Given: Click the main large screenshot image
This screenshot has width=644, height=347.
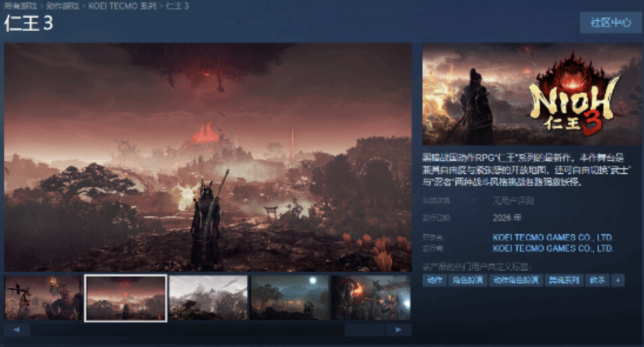Looking at the screenshot, I should 208,157.
